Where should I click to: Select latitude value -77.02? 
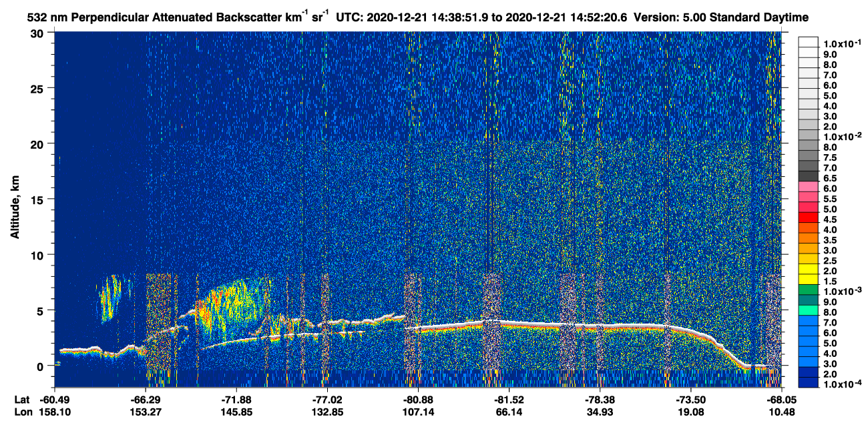(327, 400)
